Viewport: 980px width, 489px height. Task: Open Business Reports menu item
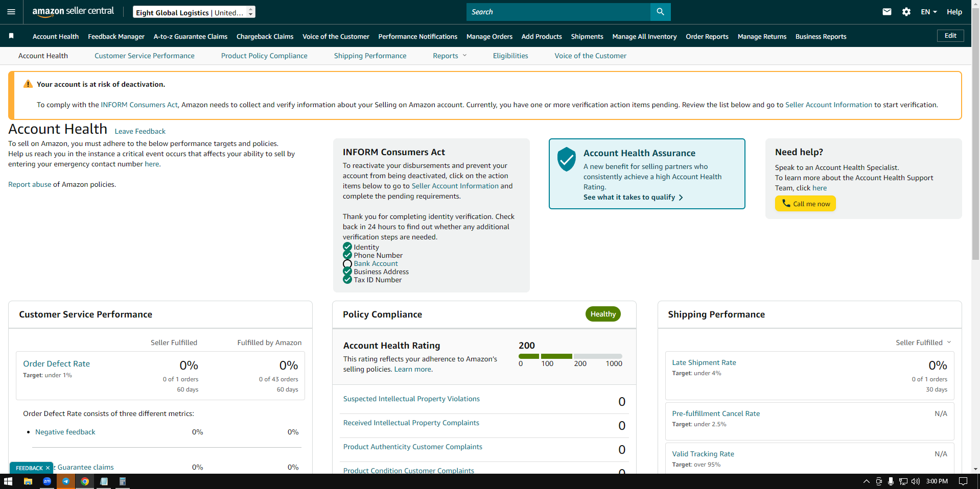[x=821, y=36]
